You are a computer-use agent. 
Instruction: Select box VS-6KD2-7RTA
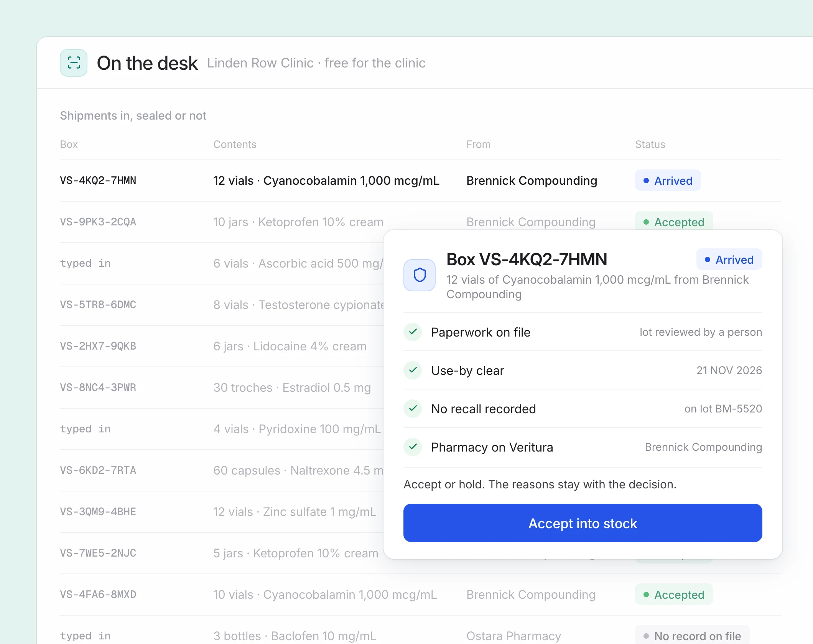point(98,470)
